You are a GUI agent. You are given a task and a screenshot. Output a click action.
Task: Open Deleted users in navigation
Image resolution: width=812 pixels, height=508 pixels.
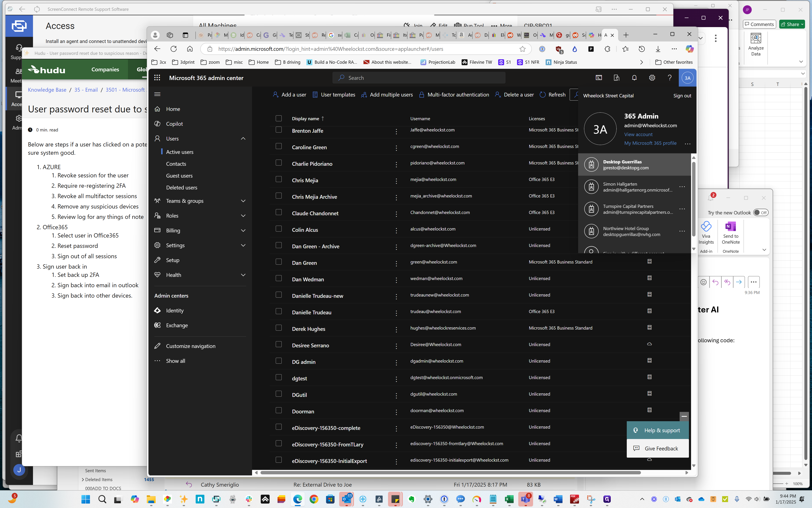click(181, 188)
